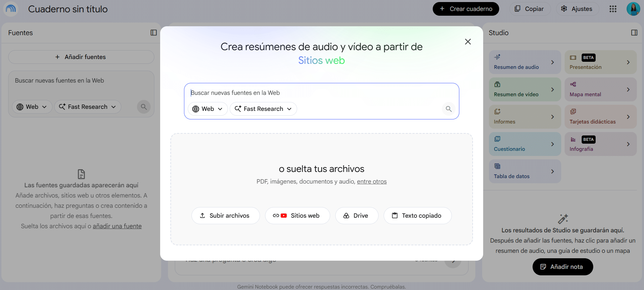Open the user profile avatar
644x290 pixels.
point(633,9)
